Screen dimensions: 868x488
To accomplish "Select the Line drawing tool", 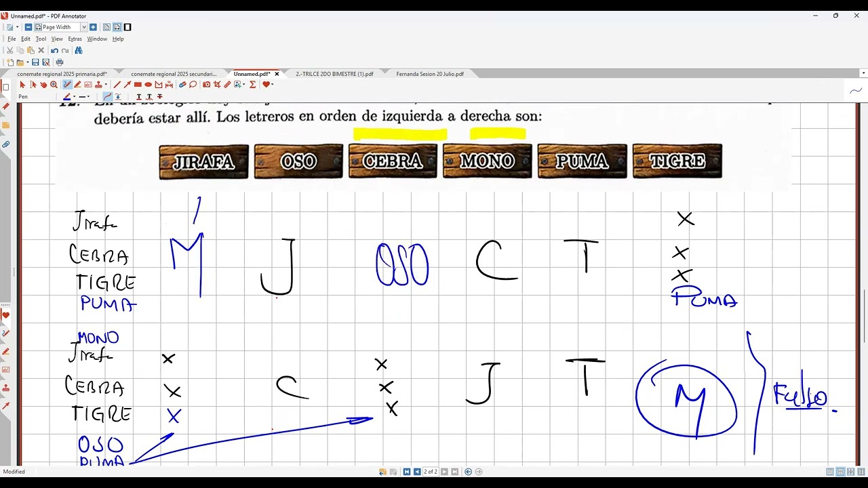I will coord(117,85).
